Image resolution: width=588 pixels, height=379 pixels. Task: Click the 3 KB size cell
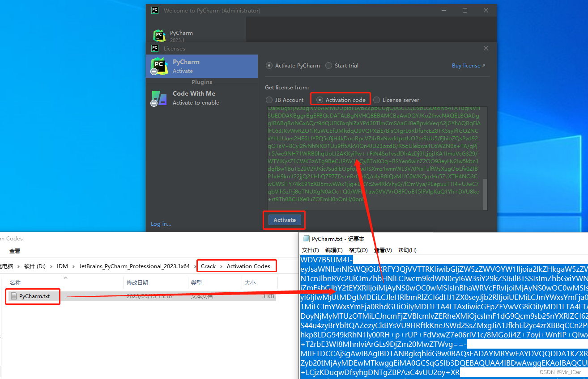coord(268,296)
